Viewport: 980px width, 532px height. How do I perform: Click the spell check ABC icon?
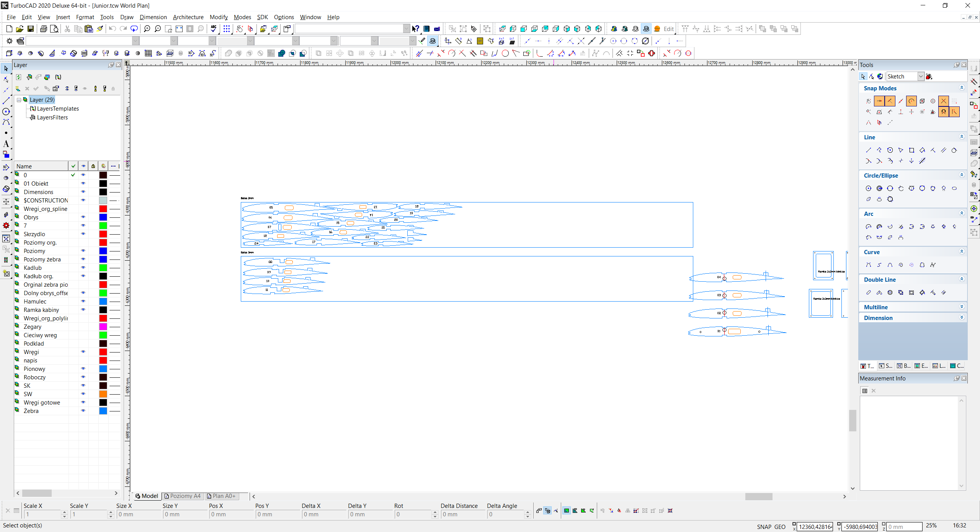coord(214,29)
